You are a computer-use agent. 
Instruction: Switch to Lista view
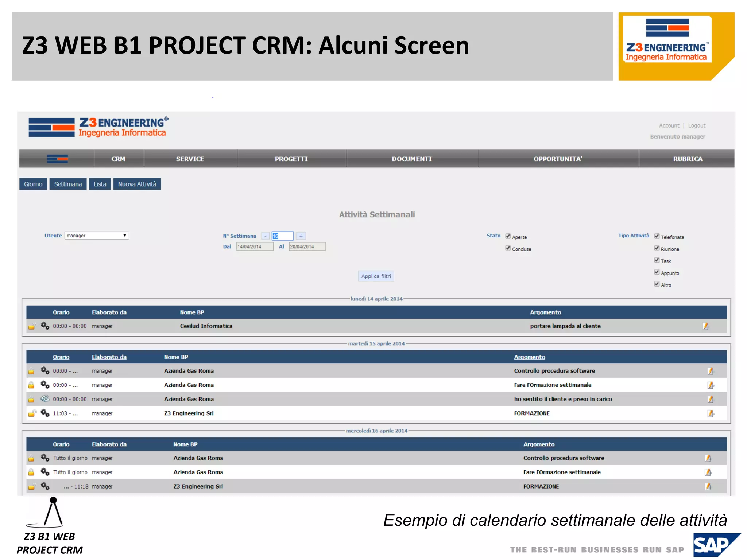[100, 184]
